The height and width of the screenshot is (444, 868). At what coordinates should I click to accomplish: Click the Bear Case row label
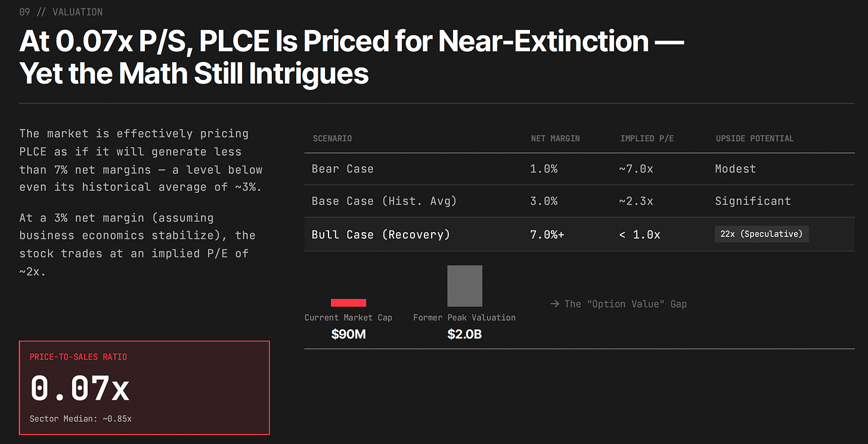342,169
